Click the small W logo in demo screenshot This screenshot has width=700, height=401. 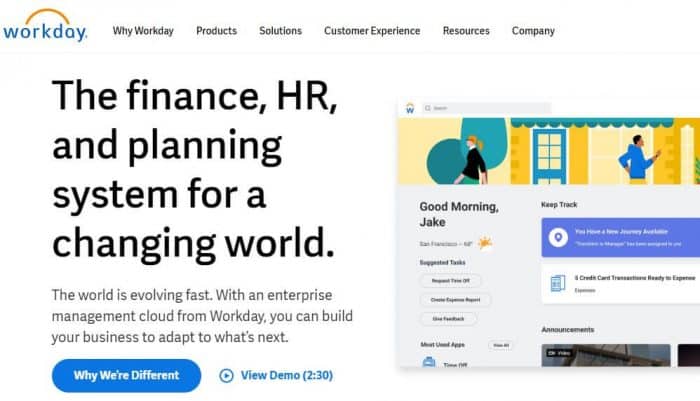click(410, 109)
